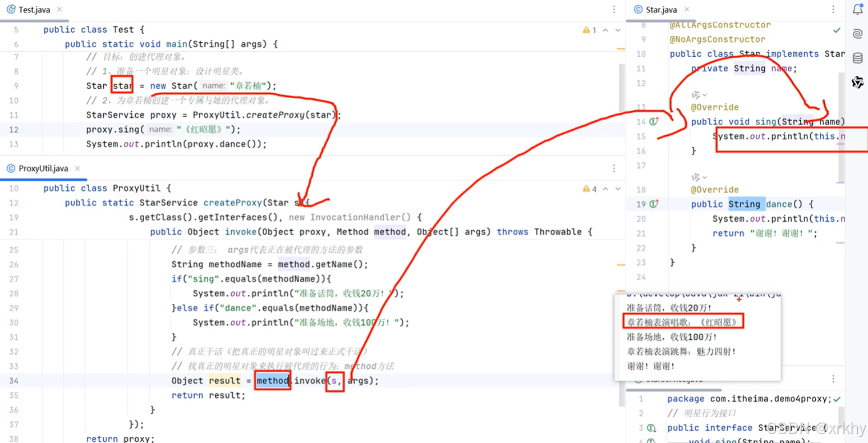Open the Database tool window icon
Viewport: 868px width, 443px height.
(x=857, y=58)
